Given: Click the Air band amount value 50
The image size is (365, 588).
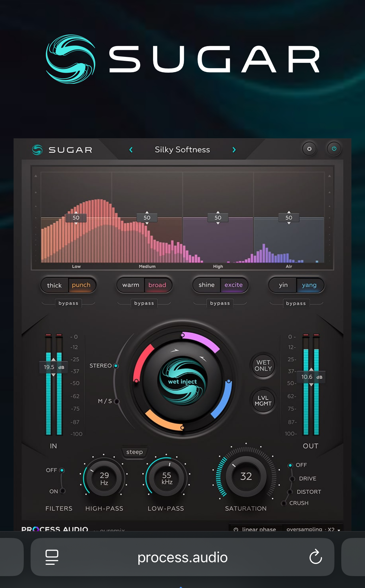Looking at the screenshot, I should pyautogui.click(x=289, y=218).
